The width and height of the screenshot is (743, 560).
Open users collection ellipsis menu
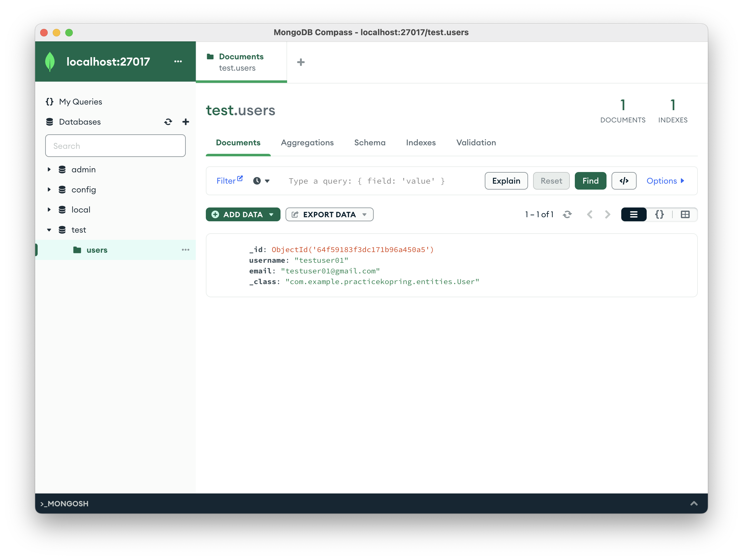point(186,250)
